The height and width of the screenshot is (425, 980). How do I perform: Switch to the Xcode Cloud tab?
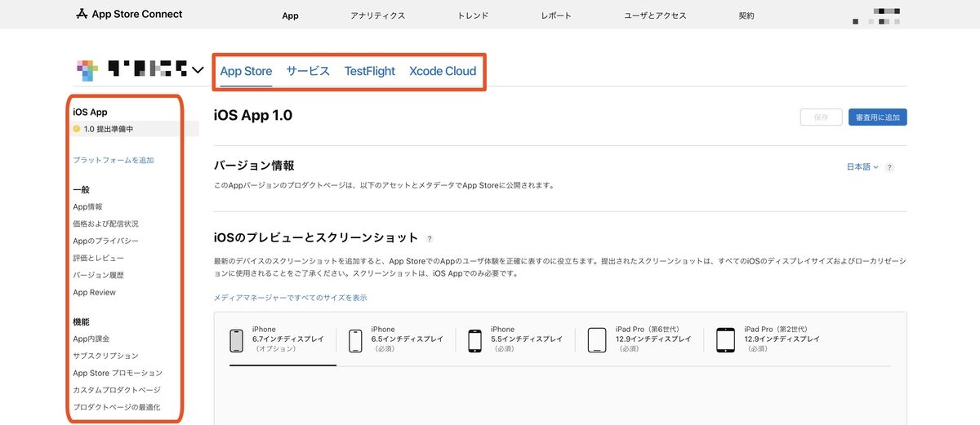coord(443,71)
